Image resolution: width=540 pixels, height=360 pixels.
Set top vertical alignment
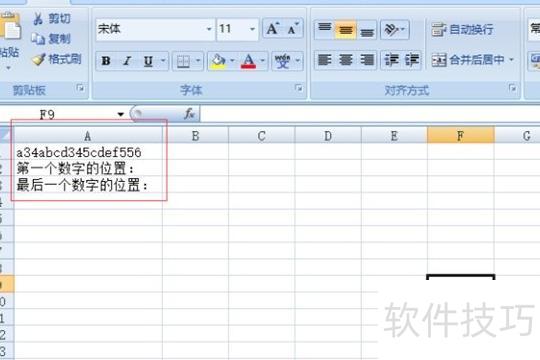click(x=324, y=29)
